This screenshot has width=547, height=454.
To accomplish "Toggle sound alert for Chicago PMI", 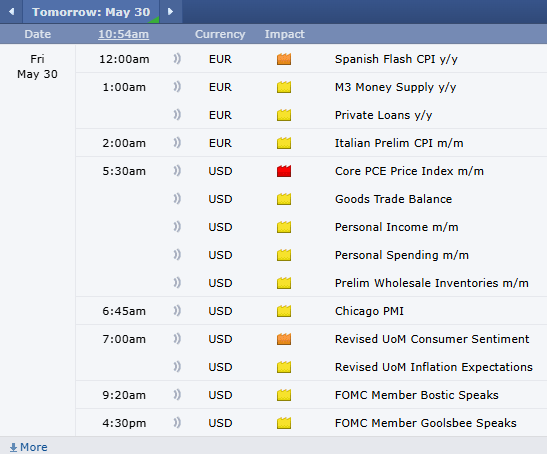I will point(177,311).
